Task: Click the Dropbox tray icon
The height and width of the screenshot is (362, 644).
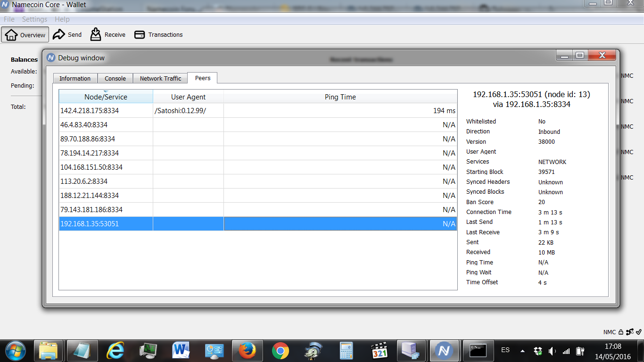Action: 537,351
